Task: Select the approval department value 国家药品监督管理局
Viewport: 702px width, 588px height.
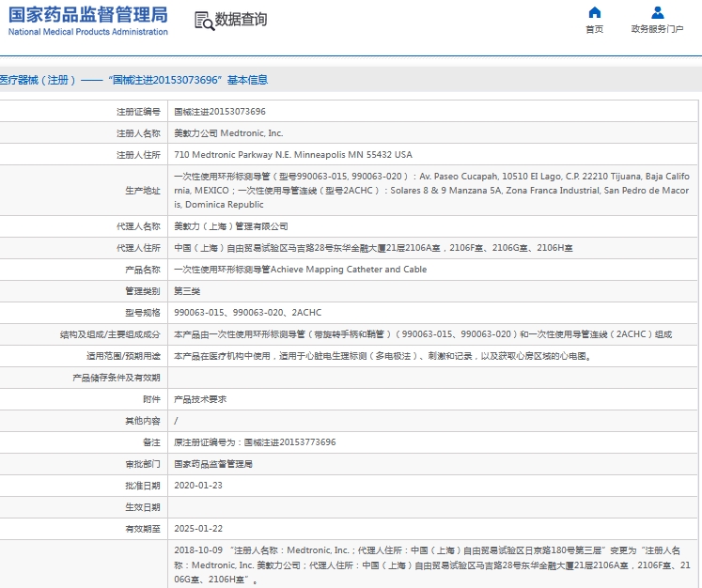Action: coord(213,464)
